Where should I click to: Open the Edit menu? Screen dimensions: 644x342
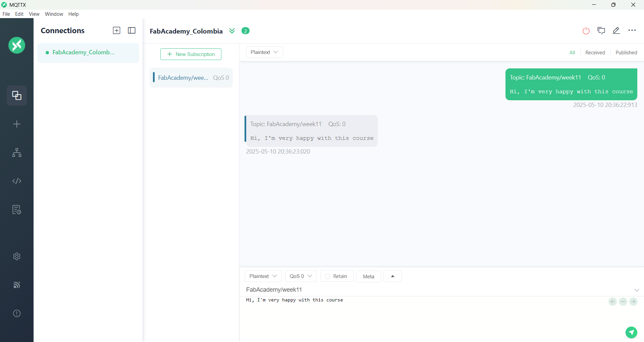tap(19, 14)
